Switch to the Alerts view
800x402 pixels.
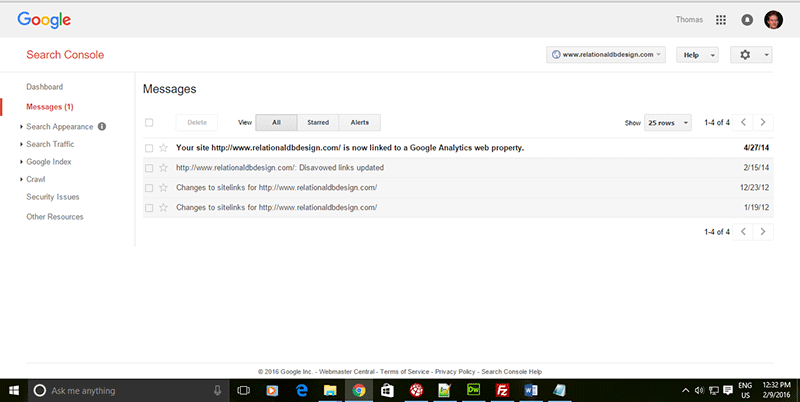tap(360, 122)
